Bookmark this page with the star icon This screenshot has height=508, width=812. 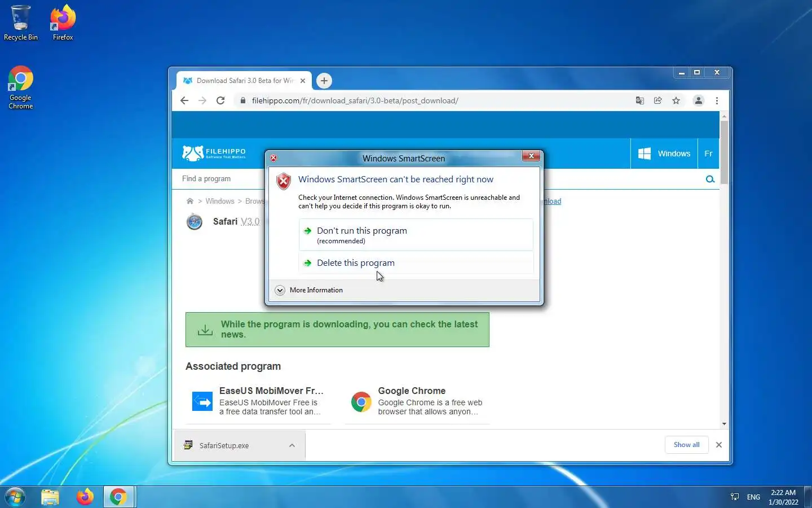[676, 100]
